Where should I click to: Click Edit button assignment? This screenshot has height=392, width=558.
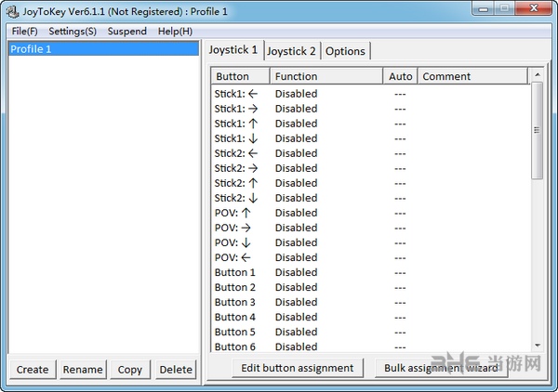(x=298, y=368)
